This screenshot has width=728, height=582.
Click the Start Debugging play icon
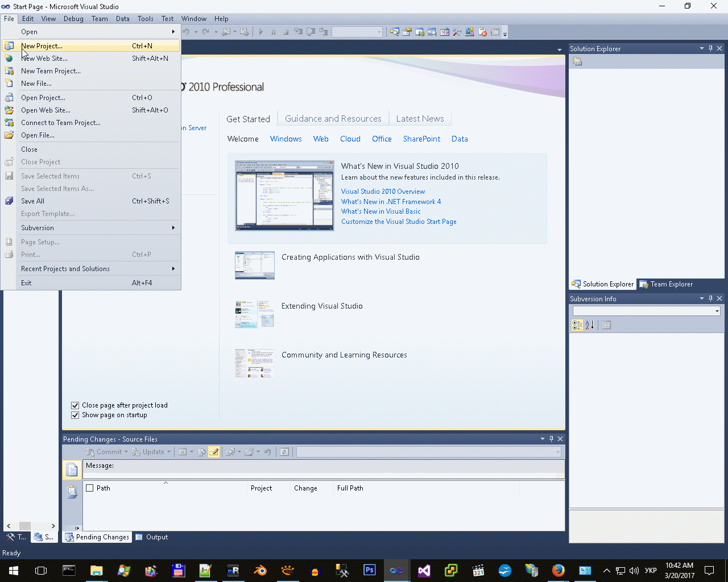click(261, 32)
